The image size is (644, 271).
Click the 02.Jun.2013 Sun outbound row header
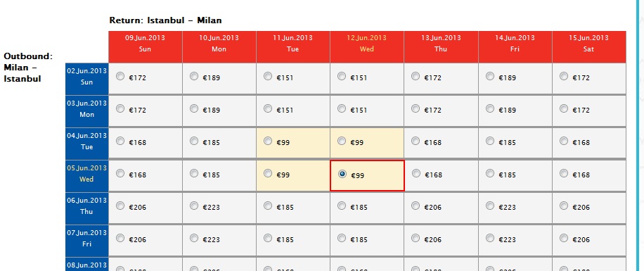point(86,79)
